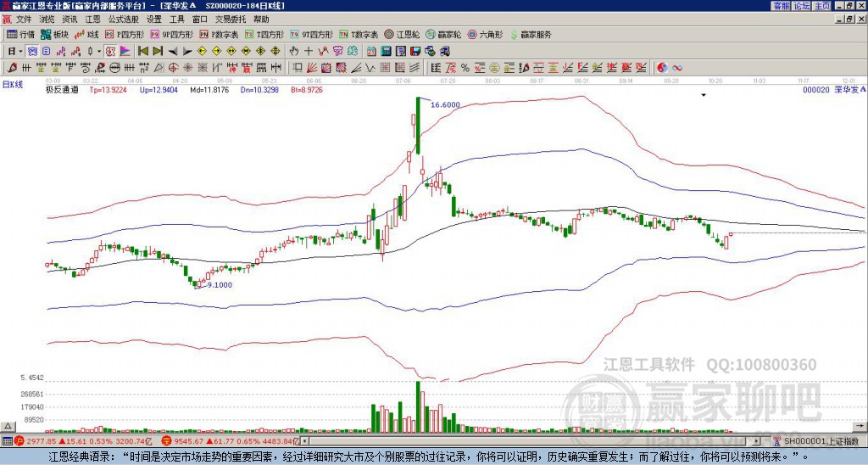868x465 pixels.
Task: Select the red pencil drawing tool
Action: 12,68
